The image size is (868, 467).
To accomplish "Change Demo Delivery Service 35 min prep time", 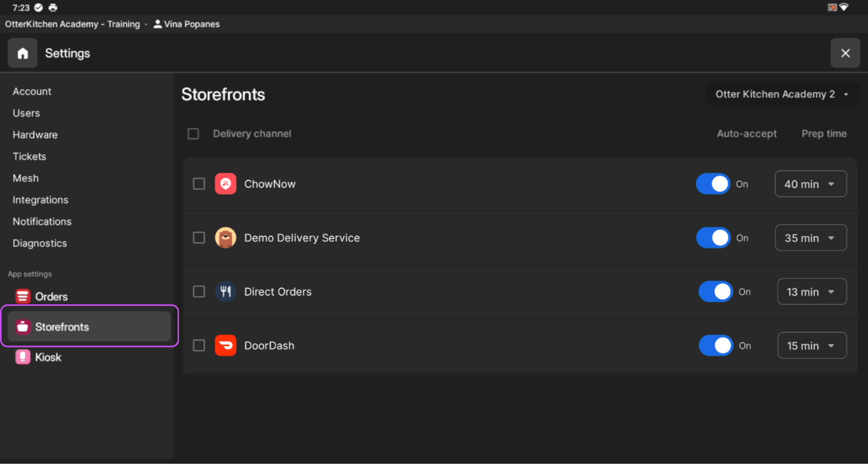I will (x=811, y=238).
